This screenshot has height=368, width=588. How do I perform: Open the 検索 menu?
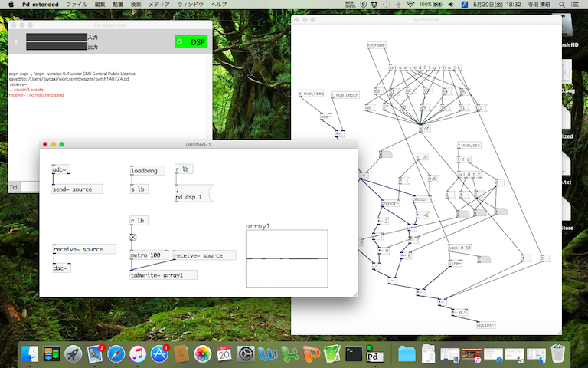click(136, 5)
